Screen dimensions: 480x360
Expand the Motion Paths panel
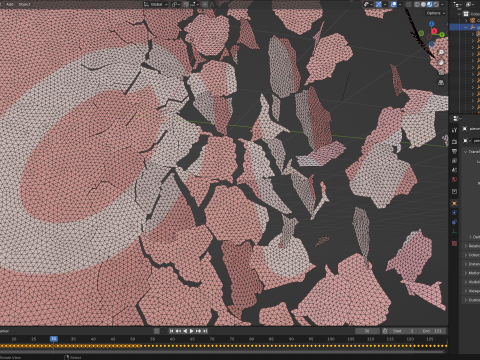(x=471, y=273)
